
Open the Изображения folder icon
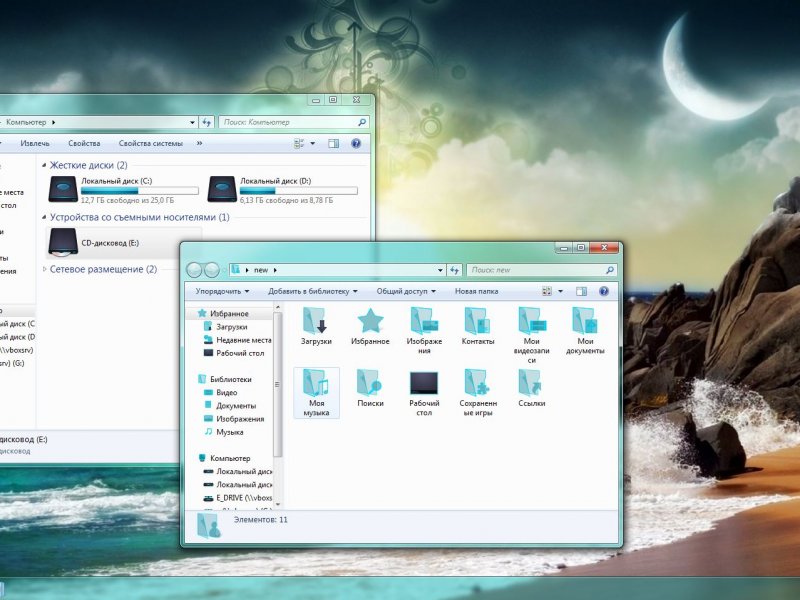424,321
